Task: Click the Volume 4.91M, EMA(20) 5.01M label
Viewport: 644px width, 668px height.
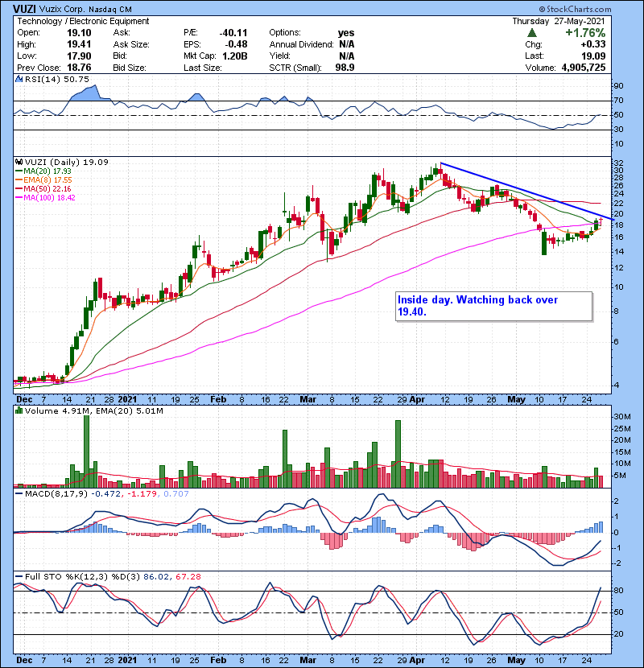Action: [93, 410]
